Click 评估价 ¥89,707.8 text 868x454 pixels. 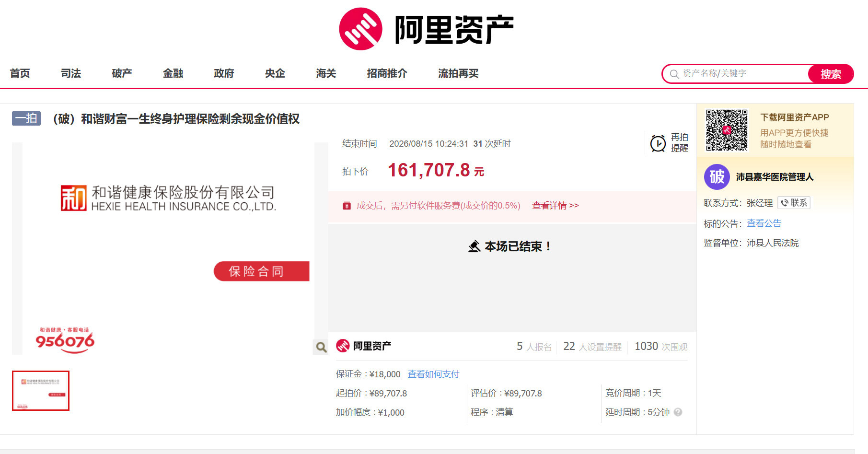point(506,393)
